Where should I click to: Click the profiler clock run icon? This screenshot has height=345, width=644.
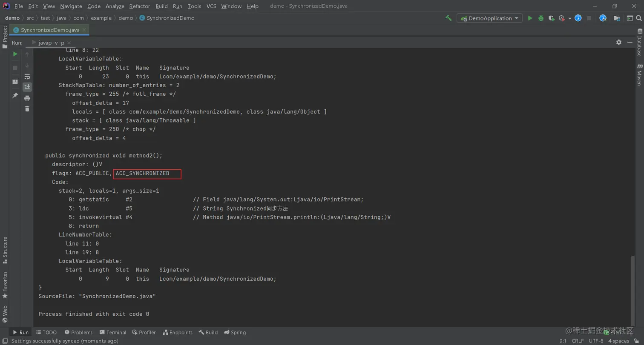pyautogui.click(x=562, y=18)
